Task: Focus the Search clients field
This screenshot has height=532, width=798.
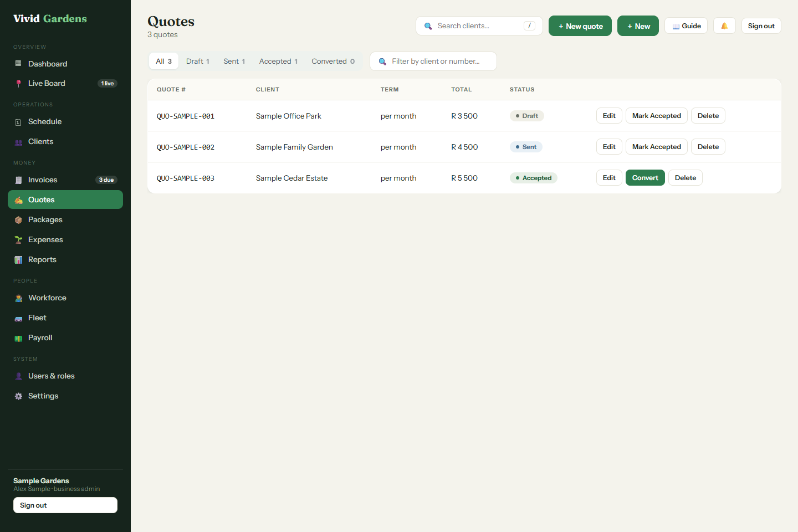Action: coord(479,26)
